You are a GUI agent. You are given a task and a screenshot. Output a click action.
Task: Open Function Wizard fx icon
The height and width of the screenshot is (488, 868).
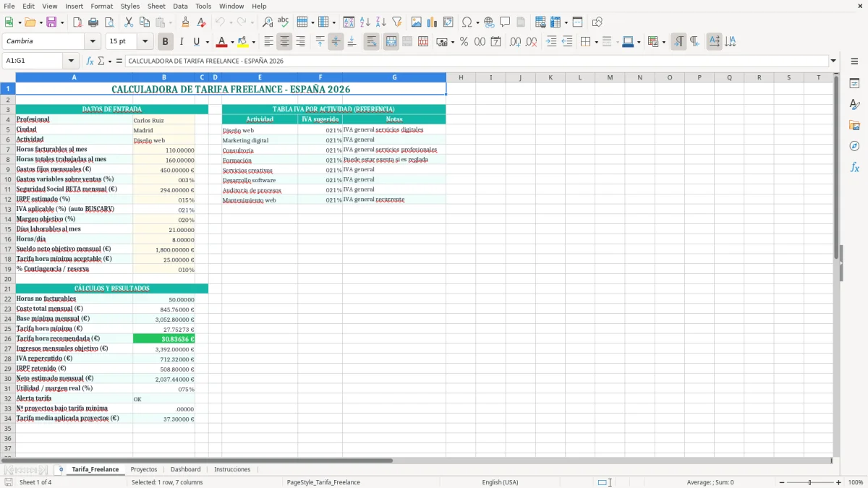[x=90, y=61]
